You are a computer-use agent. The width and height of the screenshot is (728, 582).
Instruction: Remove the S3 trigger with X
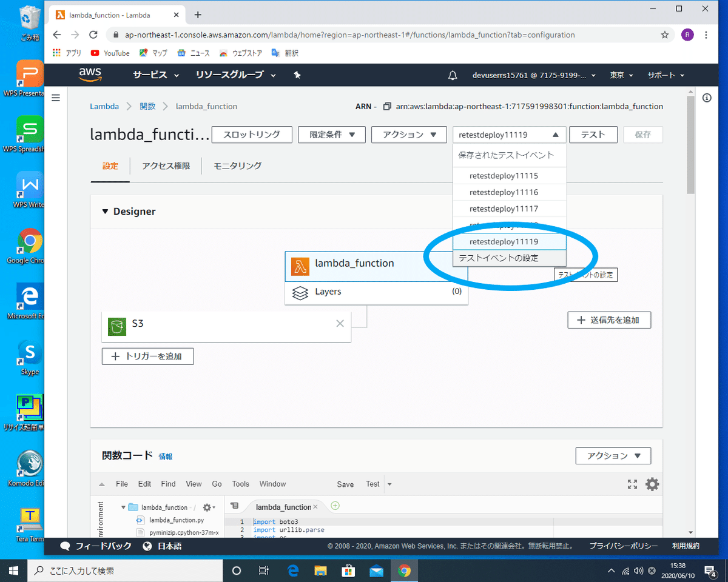(x=340, y=323)
